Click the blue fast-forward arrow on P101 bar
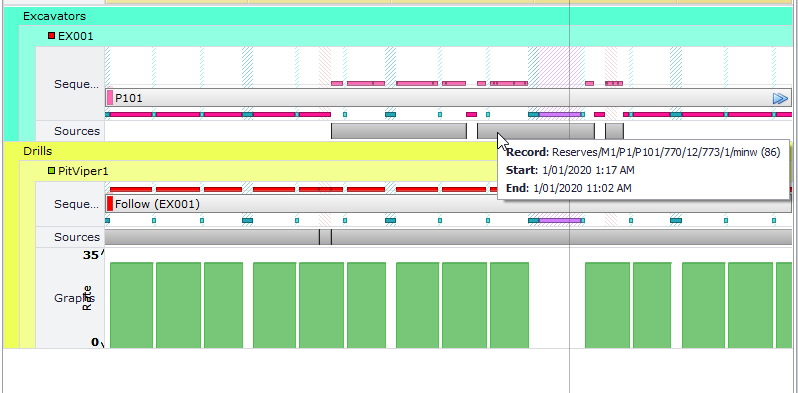Screen dimensions: 798x393 click(x=780, y=98)
